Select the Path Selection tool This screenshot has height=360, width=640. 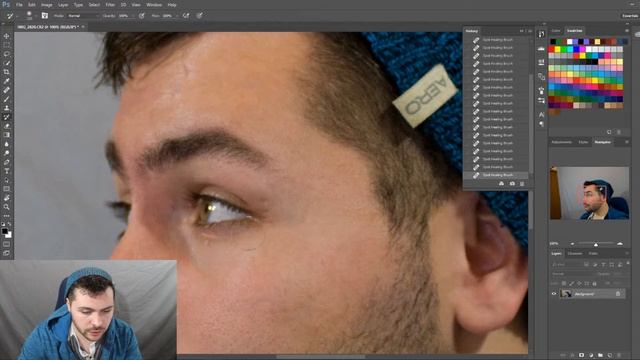tap(7, 180)
